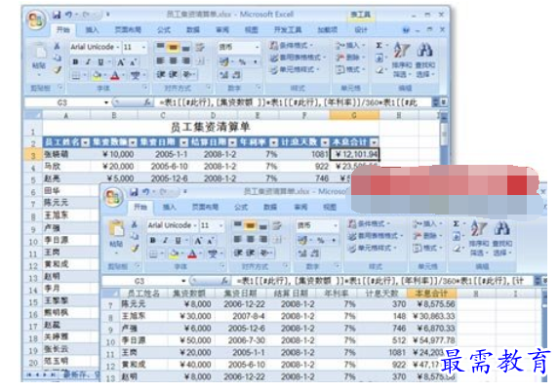This screenshot has height=392, width=559.
Task: Toggle wrap text in the back window
Action: point(200,47)
